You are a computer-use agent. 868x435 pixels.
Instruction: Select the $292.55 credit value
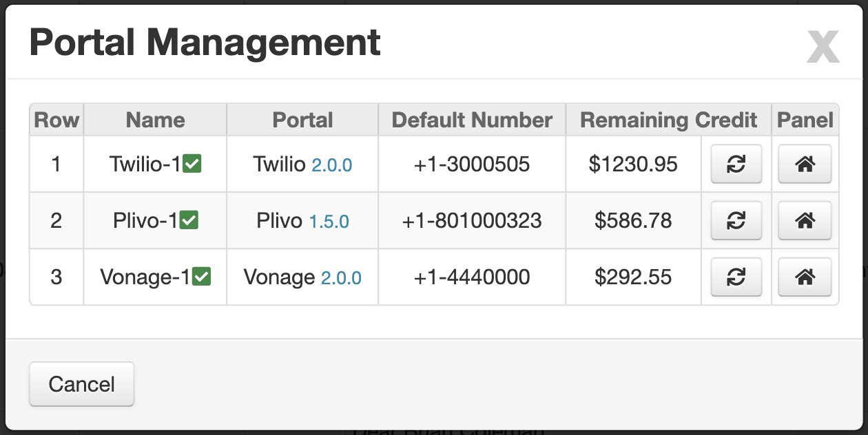(x=633, y=277)
